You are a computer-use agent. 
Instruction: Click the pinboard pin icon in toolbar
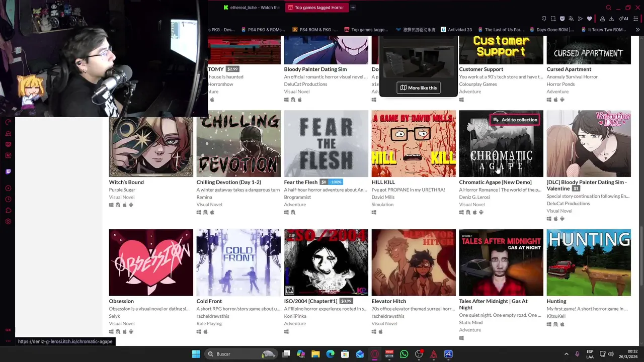(x=544, y=19)
